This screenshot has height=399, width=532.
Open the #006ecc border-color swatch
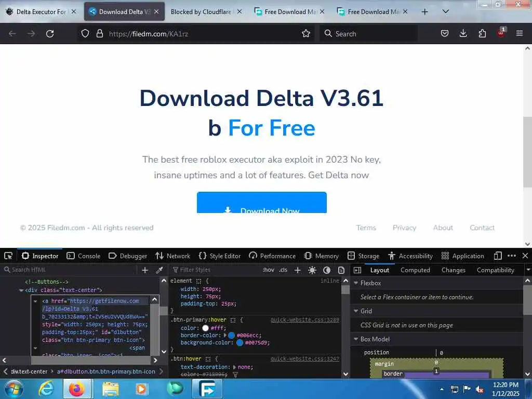pyautogui.click(x=231, y=335)
